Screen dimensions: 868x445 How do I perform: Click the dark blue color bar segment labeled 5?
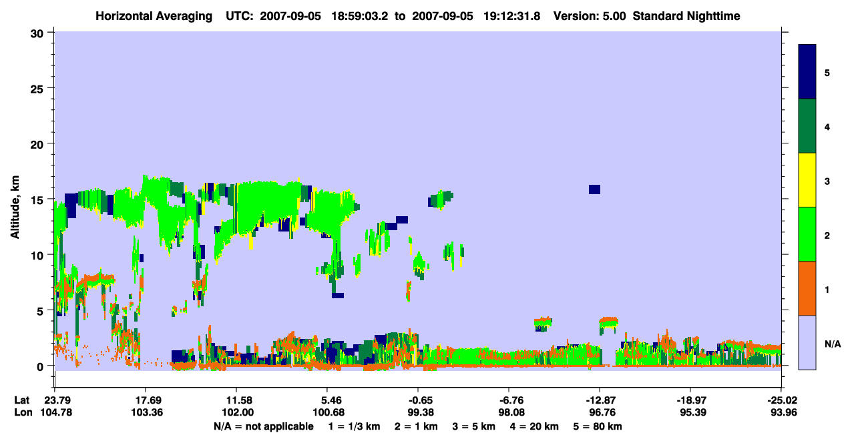807,71
